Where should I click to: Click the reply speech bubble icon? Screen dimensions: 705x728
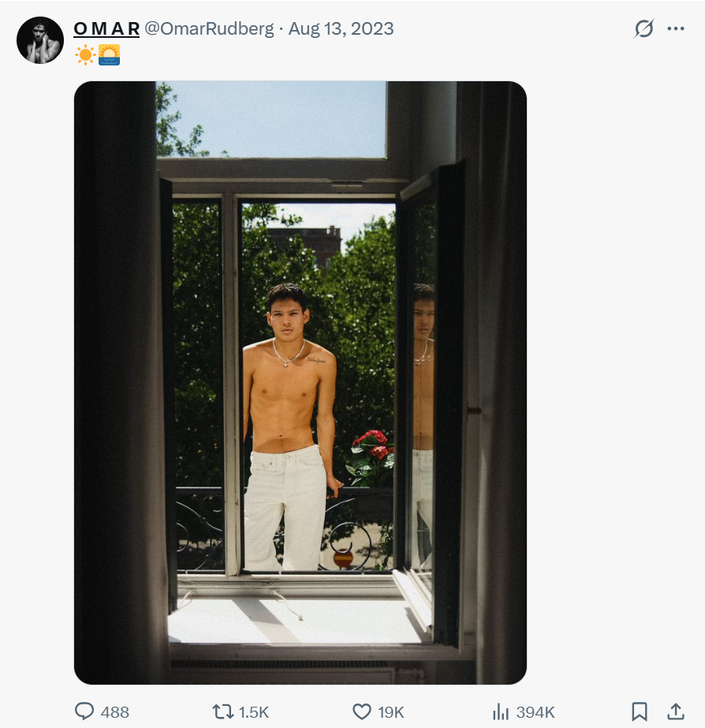point(84,711)
